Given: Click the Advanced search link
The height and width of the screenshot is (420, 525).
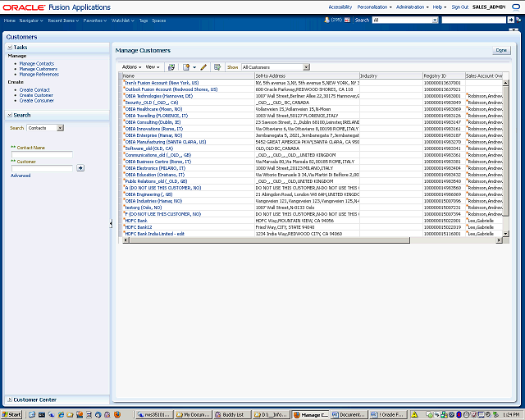Looking at the screenshot, I should tap(21, 176).
